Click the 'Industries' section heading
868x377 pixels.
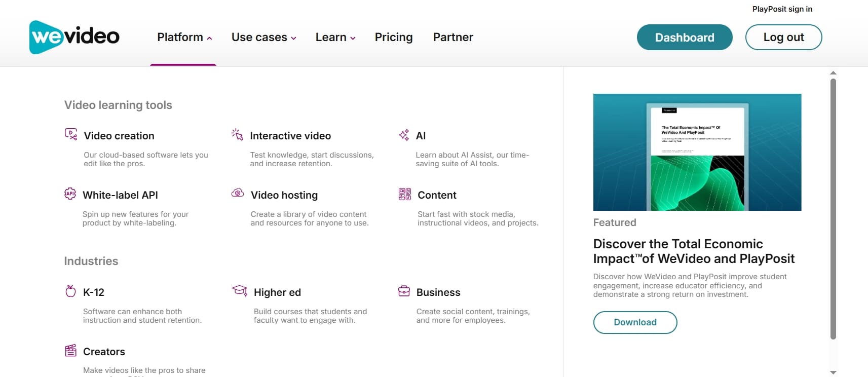(x=91, y=261)
